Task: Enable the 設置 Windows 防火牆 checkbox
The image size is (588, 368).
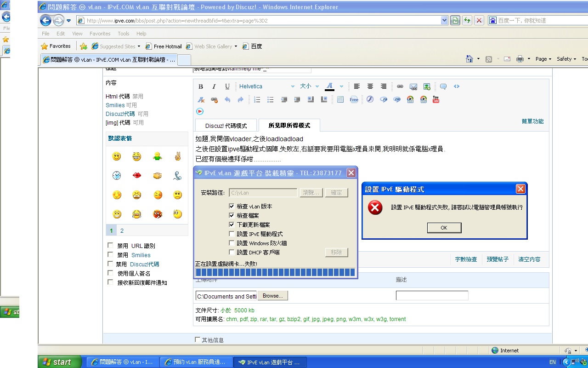Action: point(232,243)
